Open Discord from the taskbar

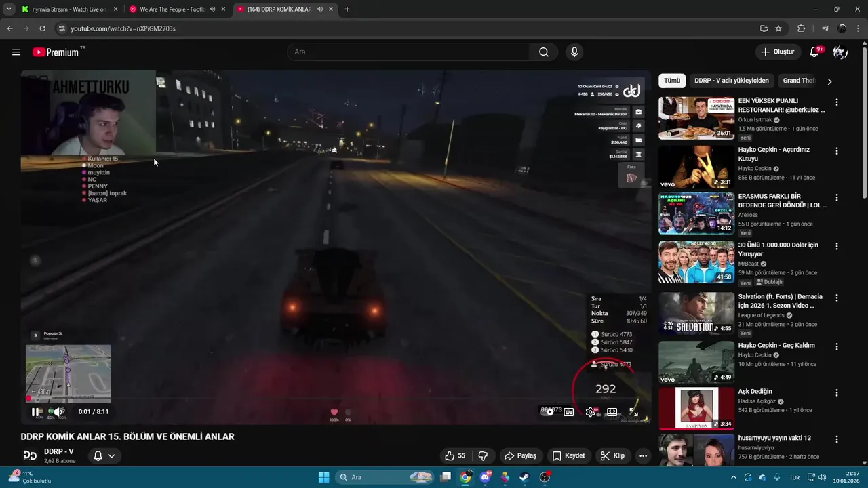(486, 477)
